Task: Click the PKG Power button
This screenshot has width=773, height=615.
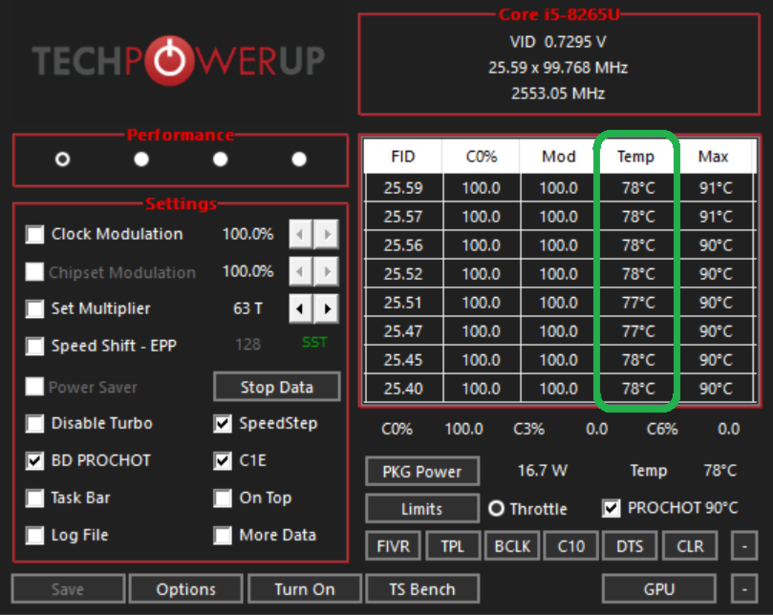Action: coord(422,472)
